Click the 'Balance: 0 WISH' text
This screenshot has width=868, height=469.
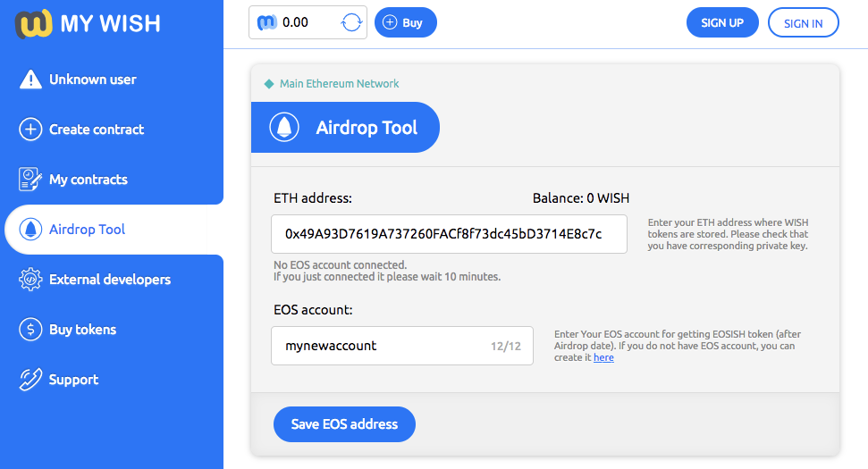tap(581, 198)
